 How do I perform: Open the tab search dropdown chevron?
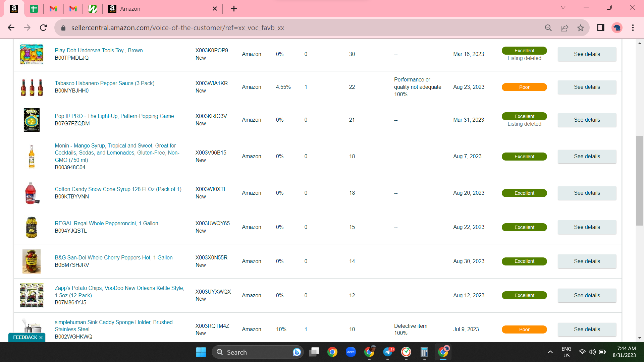563,7
